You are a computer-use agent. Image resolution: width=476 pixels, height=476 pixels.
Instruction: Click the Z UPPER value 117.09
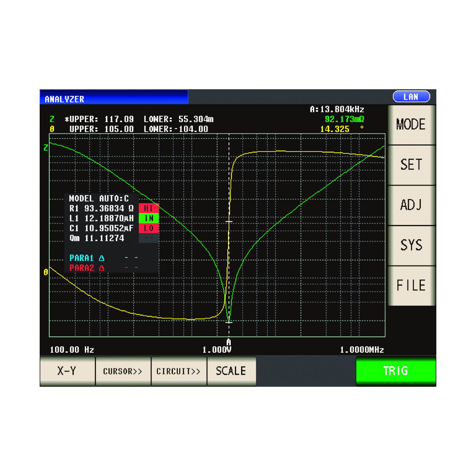click(119, 119)
